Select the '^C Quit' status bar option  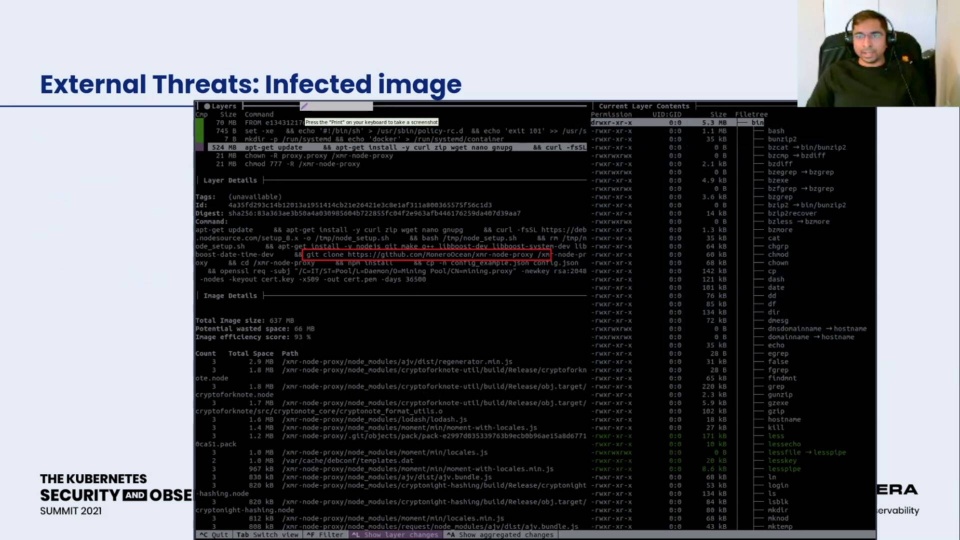213,534
